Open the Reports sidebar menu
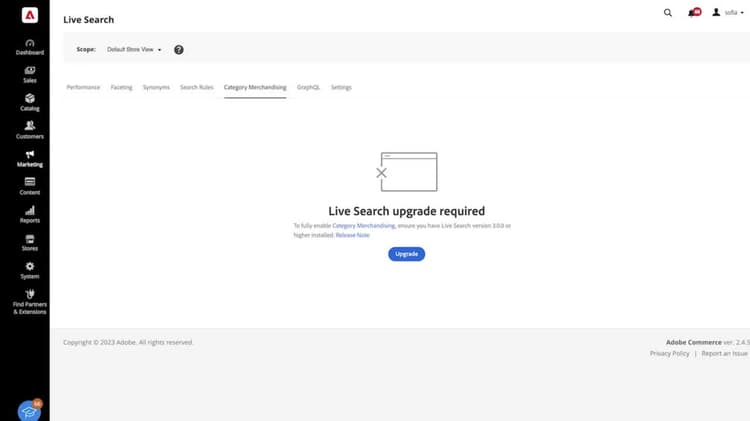This screenshot has width=750, height=421. point(30,214)
